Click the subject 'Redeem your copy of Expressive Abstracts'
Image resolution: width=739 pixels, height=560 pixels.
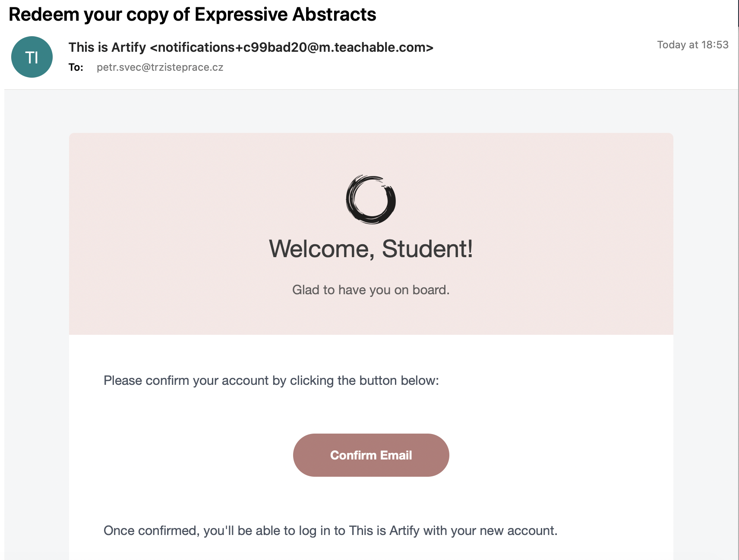[x=192, y=15]
